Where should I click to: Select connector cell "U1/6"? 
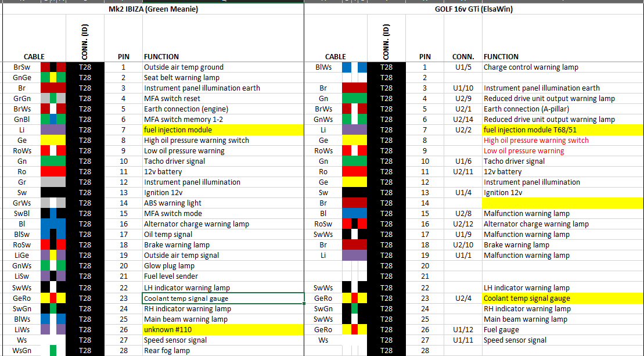point(463,161)
